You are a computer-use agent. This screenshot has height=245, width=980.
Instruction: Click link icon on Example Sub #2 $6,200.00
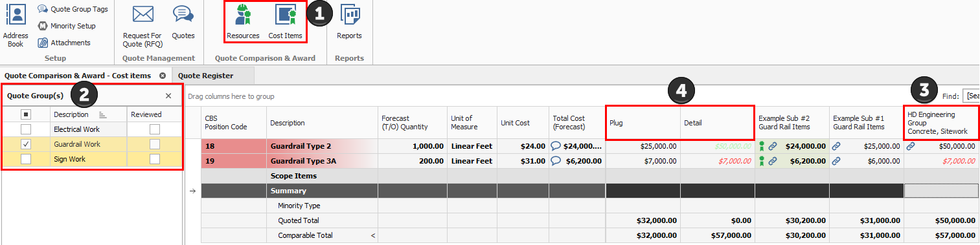(x=773, y=161)
